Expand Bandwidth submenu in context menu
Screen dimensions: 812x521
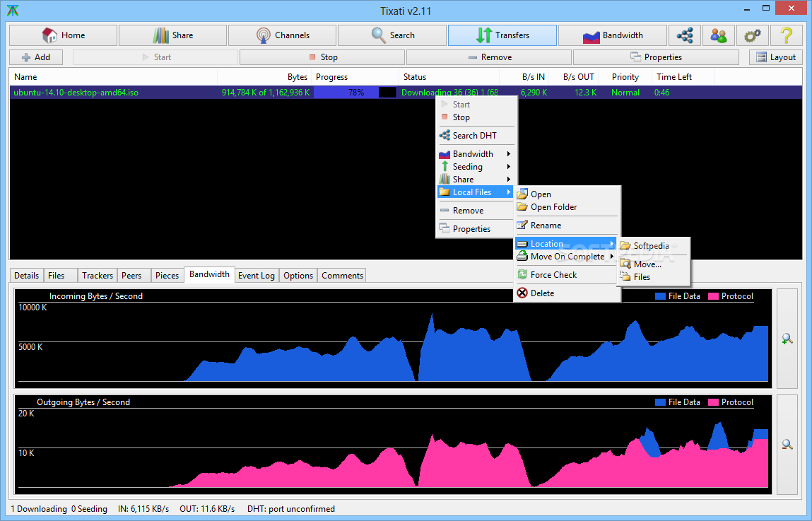pos(476,154)
